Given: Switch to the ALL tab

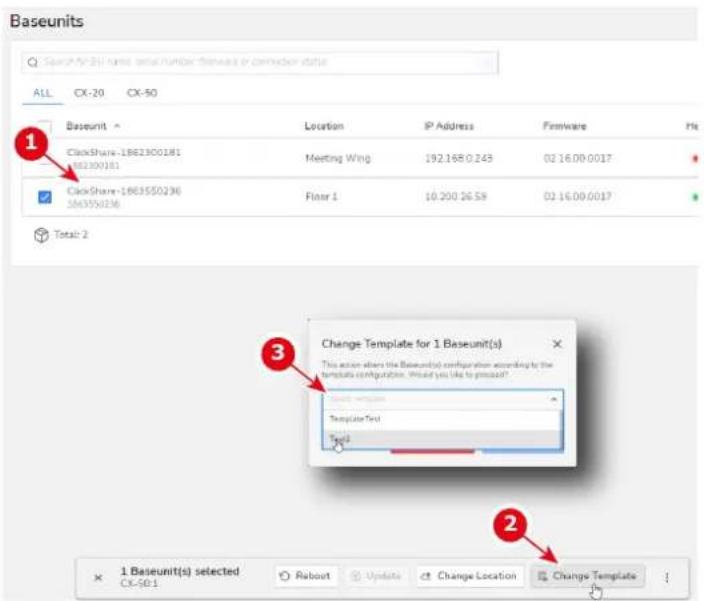Looking at the screenshot, I should [42, 93].
